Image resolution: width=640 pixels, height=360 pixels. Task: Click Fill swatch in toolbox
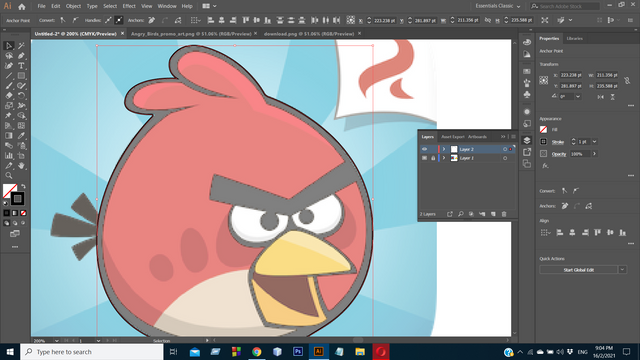[9, 190]
